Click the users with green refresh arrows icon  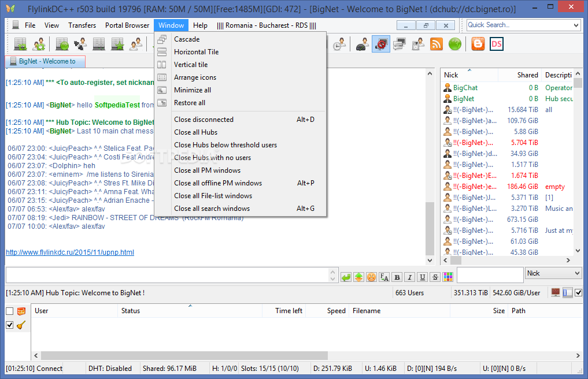[x=39, y=44]
